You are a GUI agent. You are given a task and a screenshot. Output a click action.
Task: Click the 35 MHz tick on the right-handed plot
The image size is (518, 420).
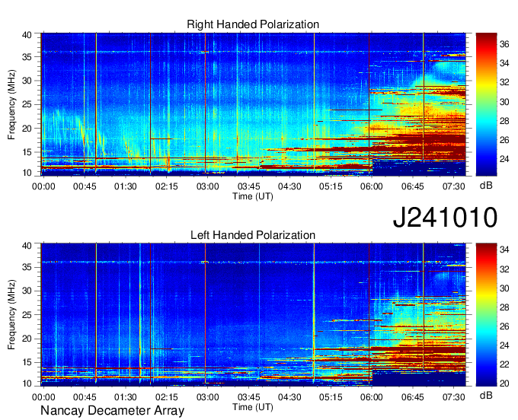(x=27, y=57)
